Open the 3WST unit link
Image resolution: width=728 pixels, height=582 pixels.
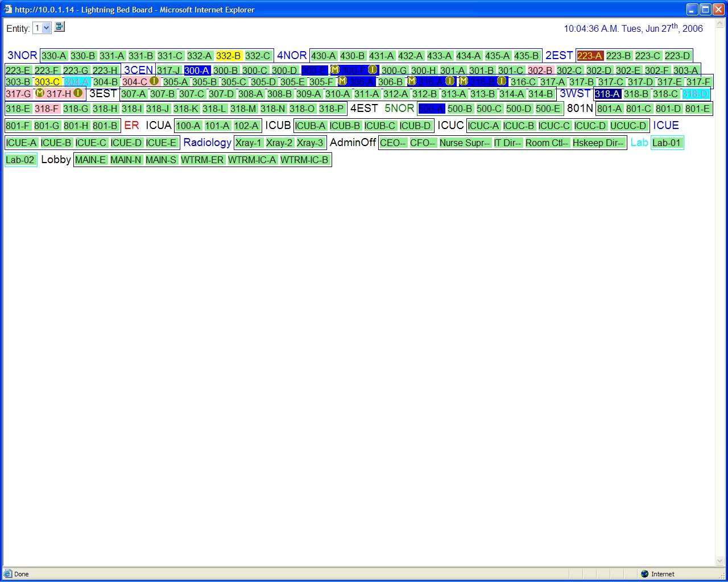coord(575,93)
